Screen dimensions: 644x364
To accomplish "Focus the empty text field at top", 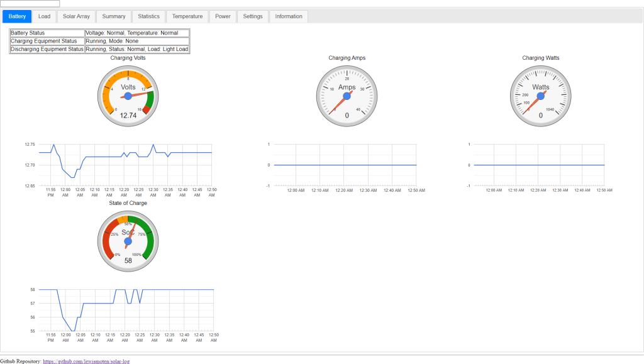I will pyautogui.click(x=30, y=4).
